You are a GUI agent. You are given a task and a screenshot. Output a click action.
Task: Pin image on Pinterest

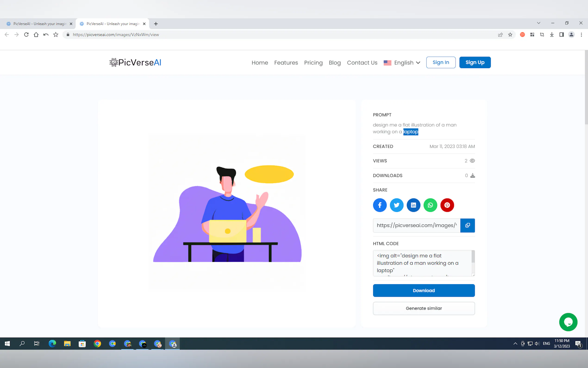pos(447,205)
